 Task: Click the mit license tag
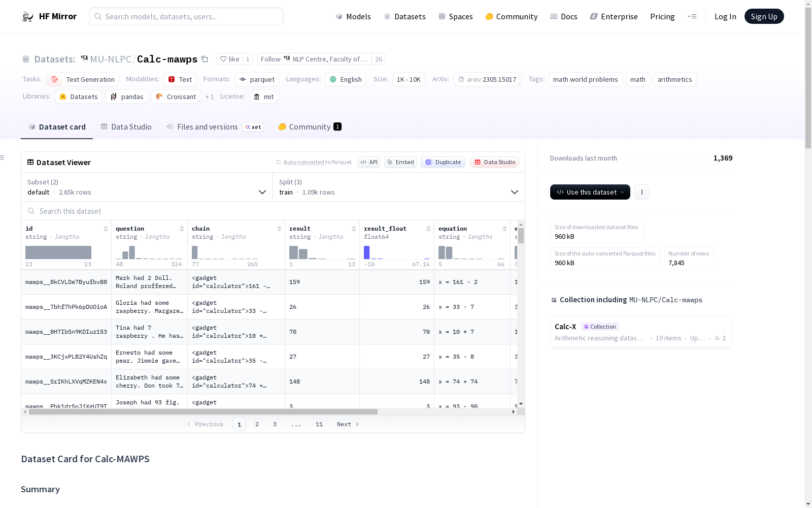click(264, 97)
